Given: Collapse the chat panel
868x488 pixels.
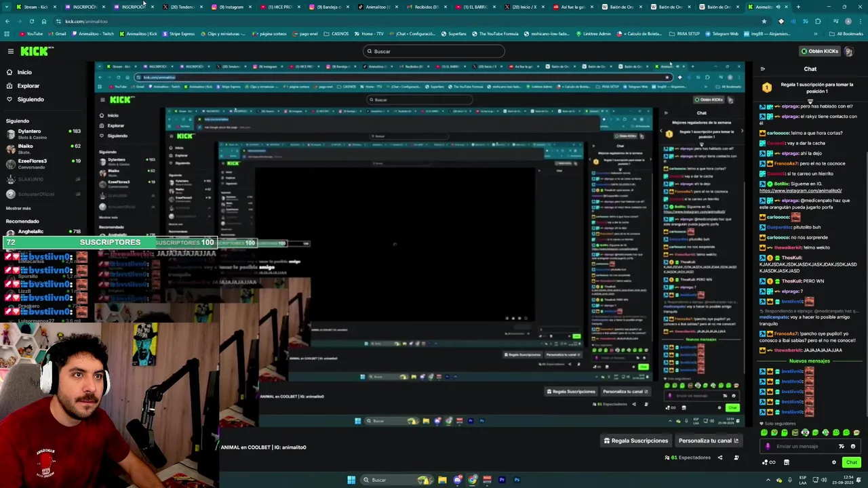Looking at the screenshot, I should click(762, 69).
